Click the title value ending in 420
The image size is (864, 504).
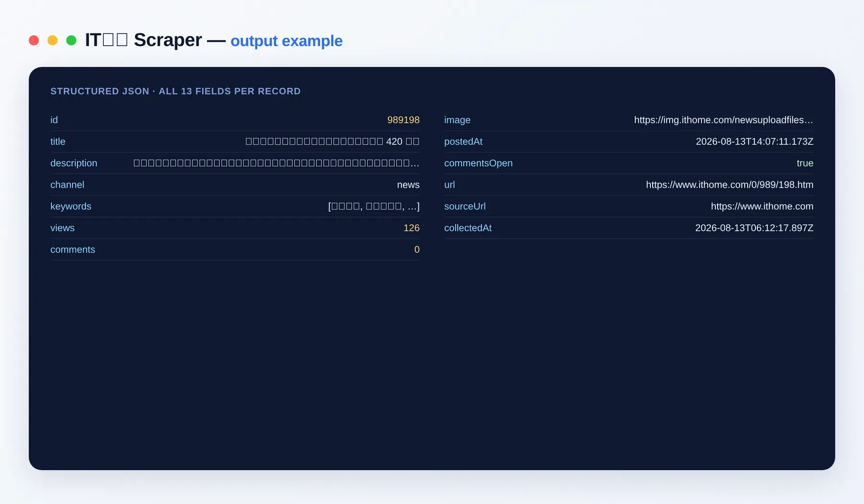click(x=333, y=142)
